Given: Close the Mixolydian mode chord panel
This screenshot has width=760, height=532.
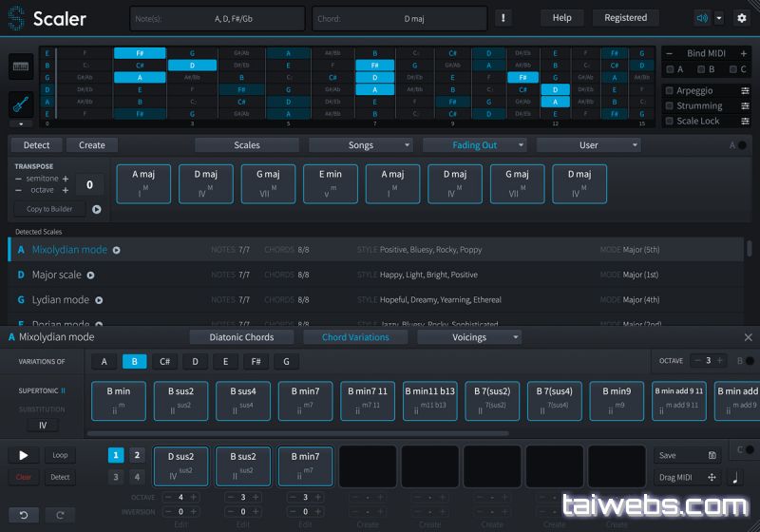Looking at the screenshot, I should coord(749,337).
